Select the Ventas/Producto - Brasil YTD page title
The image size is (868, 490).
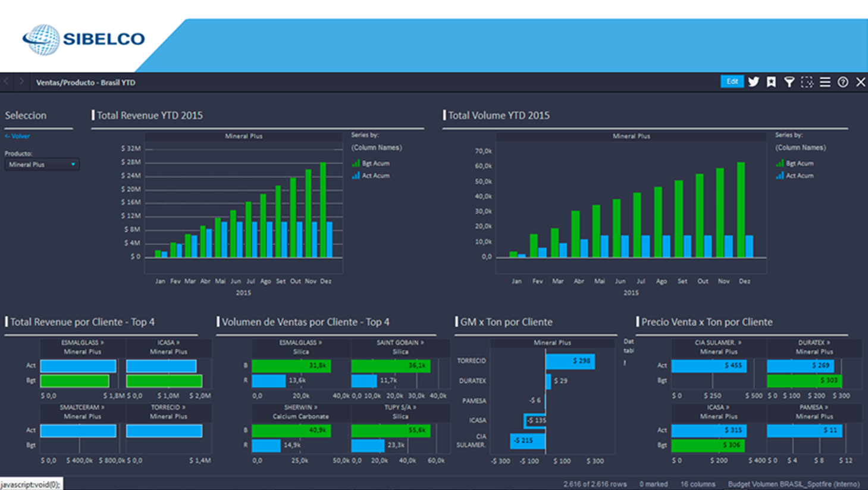tap(86, 83)
